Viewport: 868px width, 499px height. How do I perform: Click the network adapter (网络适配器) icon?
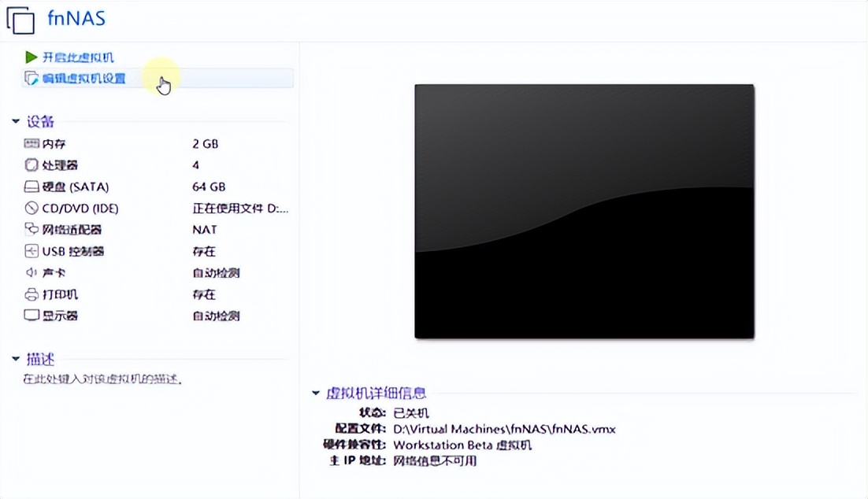[x=32, y=229]
